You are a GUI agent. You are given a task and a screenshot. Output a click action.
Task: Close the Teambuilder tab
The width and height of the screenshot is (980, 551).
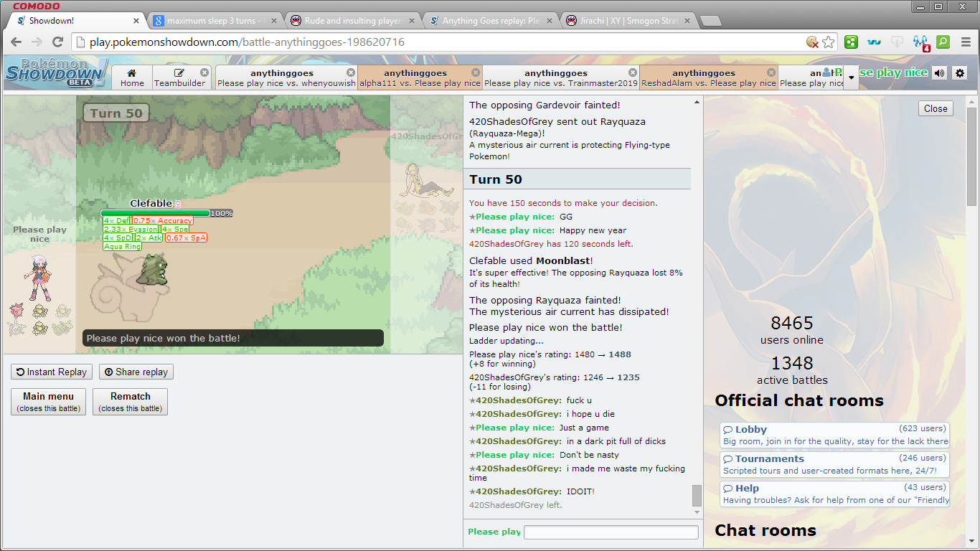204,72
